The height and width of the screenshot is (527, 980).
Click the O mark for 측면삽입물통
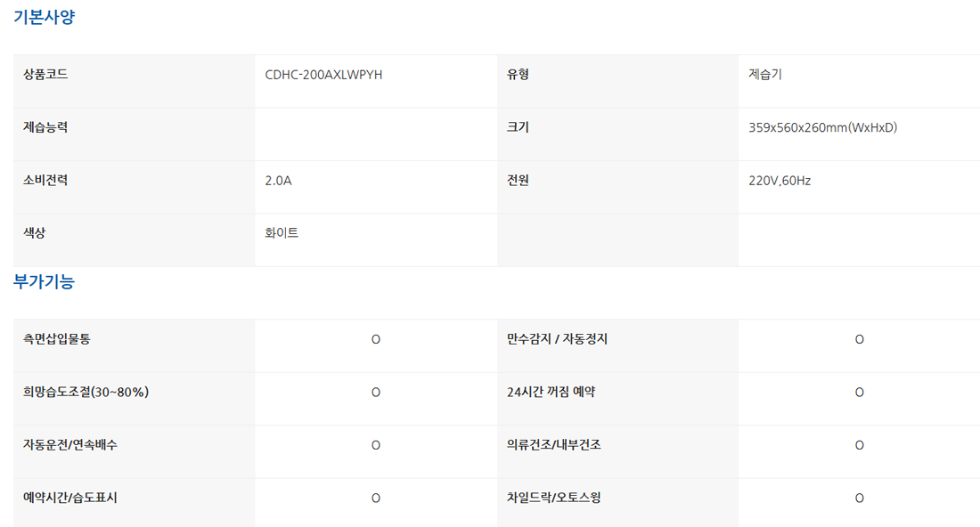click(376, 340)
